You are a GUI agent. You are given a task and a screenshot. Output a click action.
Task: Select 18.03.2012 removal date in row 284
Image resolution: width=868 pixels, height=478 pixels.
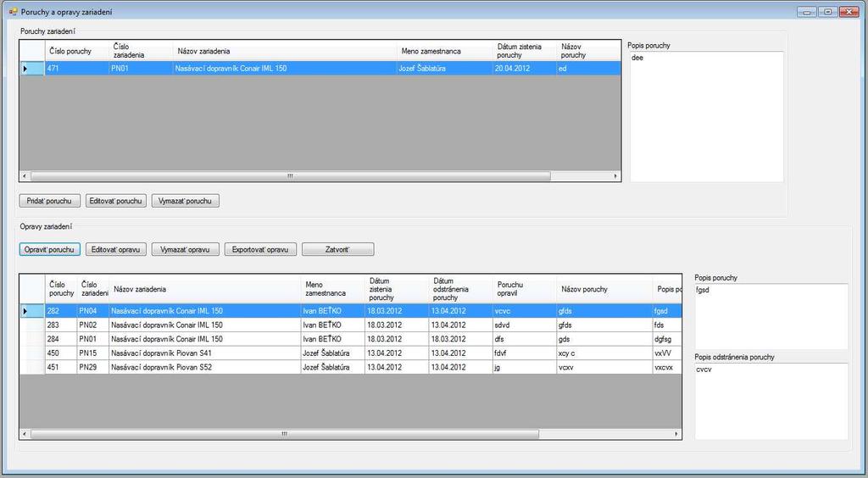pyautogui.click(x=460, y=339)
